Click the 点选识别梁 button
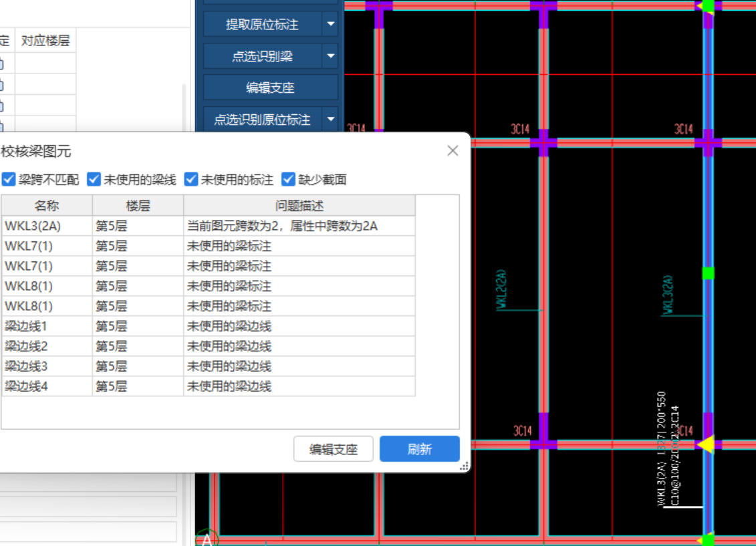Screen dimensions: 756x546 coord(264,55)
